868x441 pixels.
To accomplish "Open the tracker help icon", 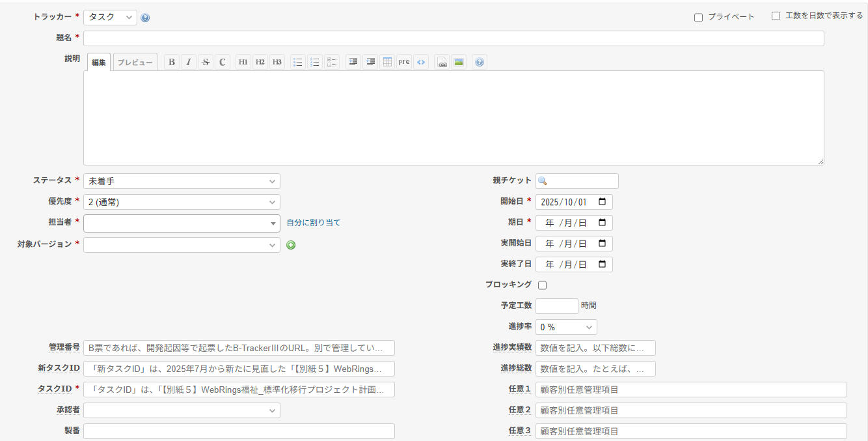I will tap(145, 18).
